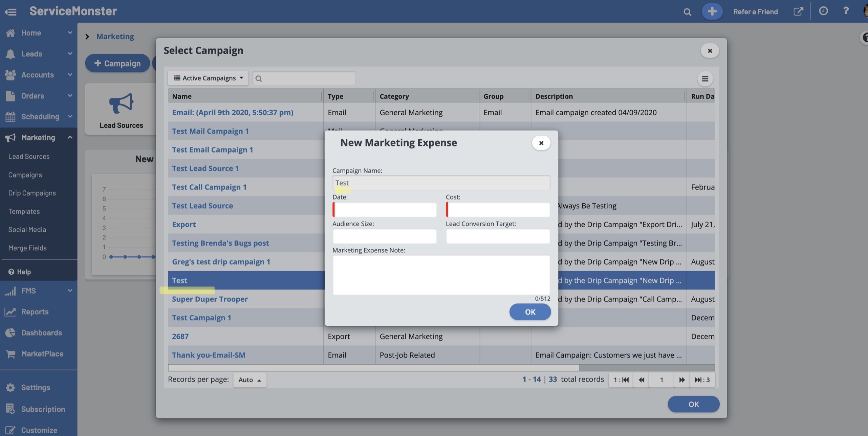Open the Super Duper Trooper campaign link
This screenshot has height=436, width=868.
pos(210,299)
